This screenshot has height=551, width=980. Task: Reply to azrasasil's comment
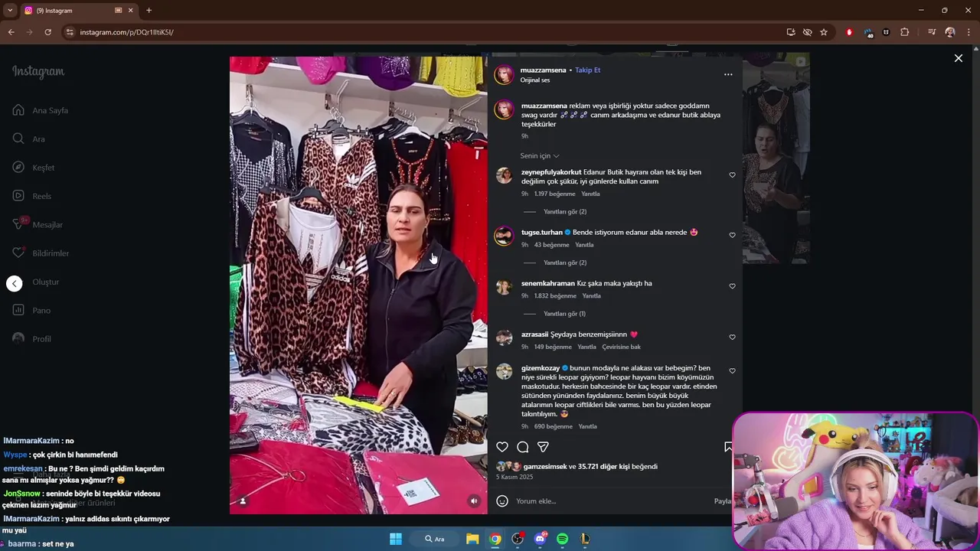[x=586, y=347]
